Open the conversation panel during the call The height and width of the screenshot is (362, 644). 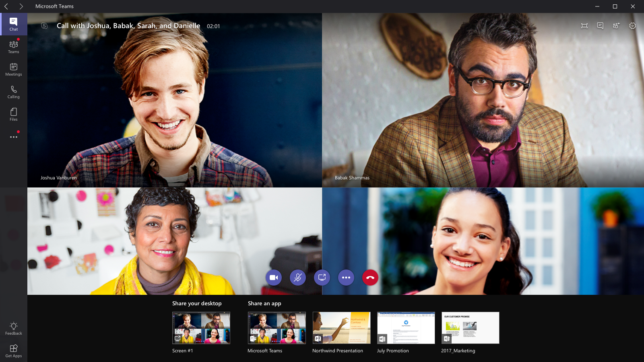tap(600, 25)
